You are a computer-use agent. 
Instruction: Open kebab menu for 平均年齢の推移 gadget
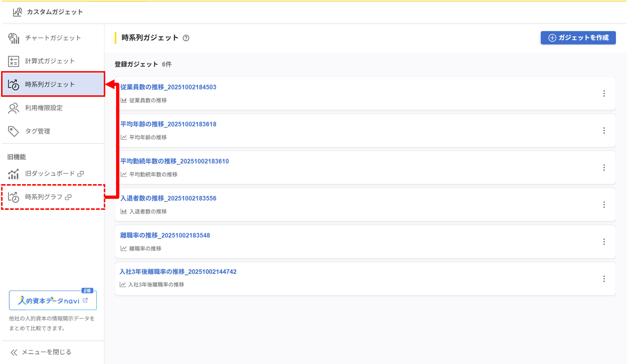pyautogui.click(x=604, y=131)
